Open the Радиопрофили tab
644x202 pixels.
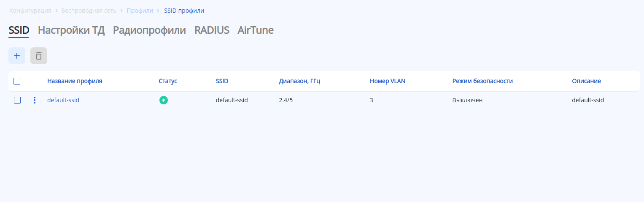(149, 30)
